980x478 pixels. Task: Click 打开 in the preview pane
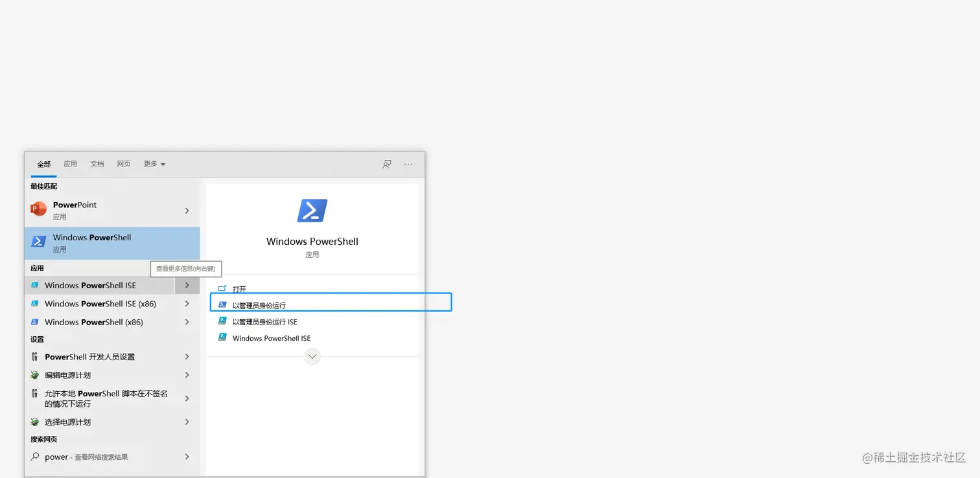239,290
